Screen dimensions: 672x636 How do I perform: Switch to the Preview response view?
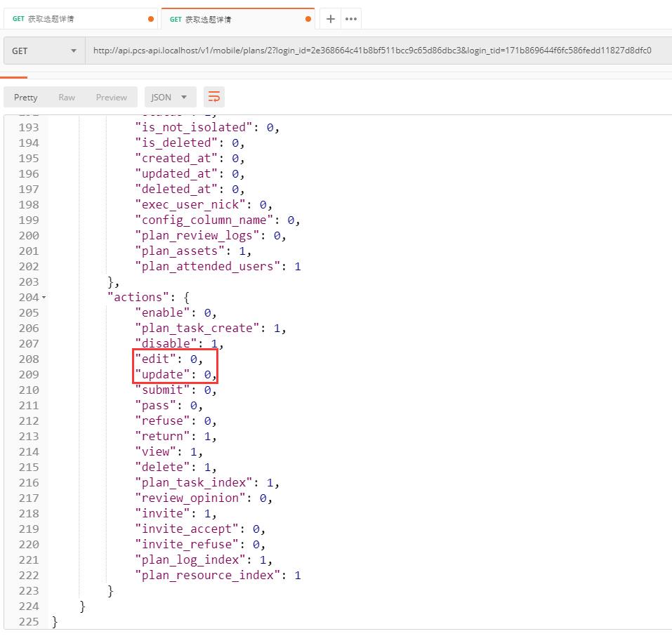click(112, 98)
